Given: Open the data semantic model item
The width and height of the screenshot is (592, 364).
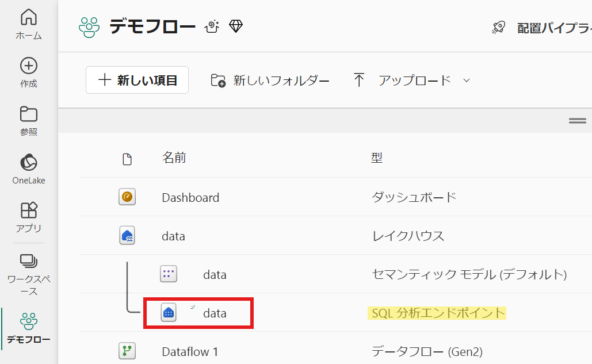Looking at the screenshot, I should coord(215,275).
